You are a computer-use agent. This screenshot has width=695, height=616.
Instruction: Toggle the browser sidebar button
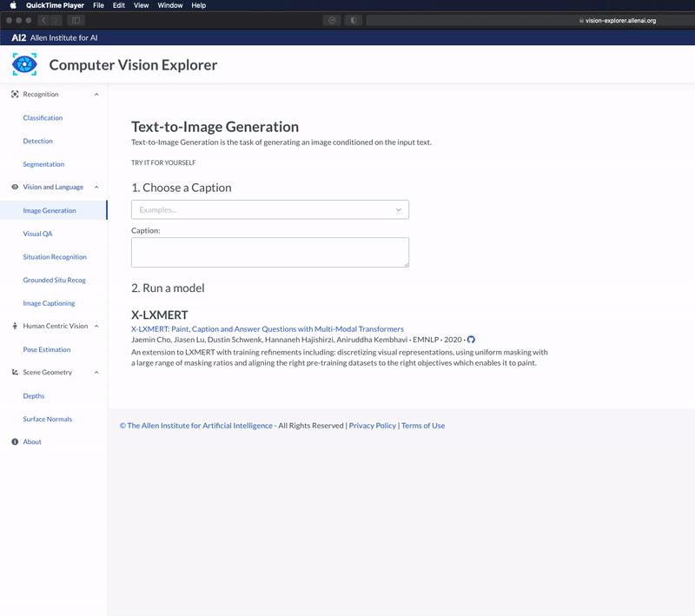pos(76,20)
